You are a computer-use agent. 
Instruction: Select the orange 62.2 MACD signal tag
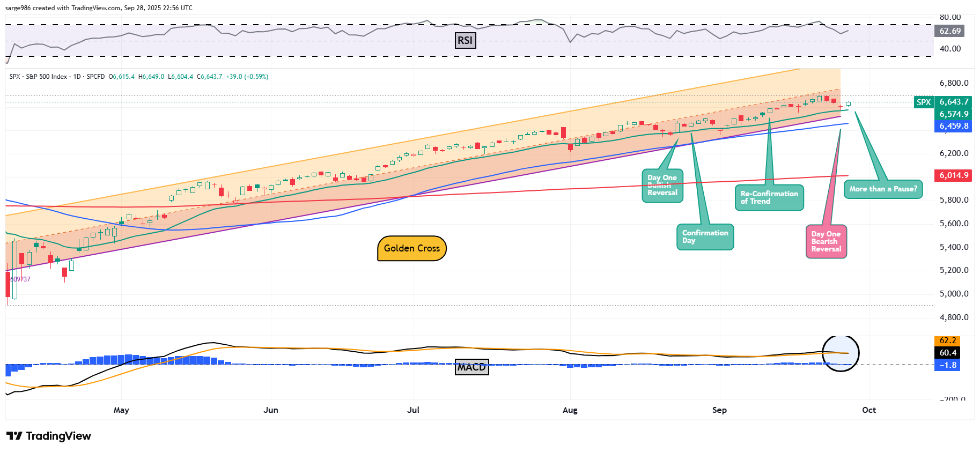(947, 340)
